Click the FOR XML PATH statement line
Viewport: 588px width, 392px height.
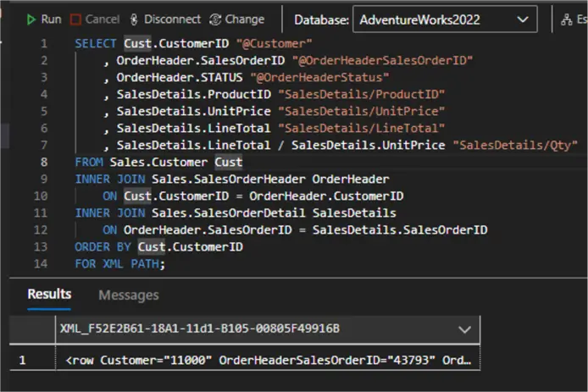[x=119, y=263]
